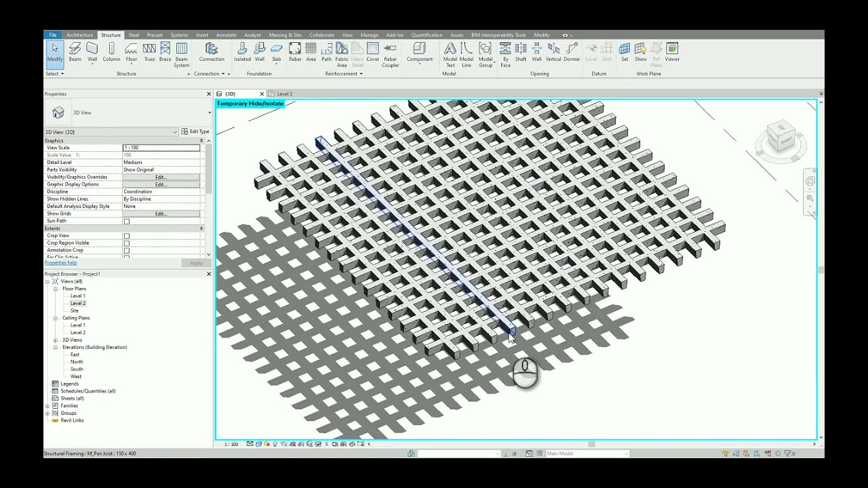Click the Apply button in Properties
The width and height of the screenshot is (868, 488).
pos(196,263)
